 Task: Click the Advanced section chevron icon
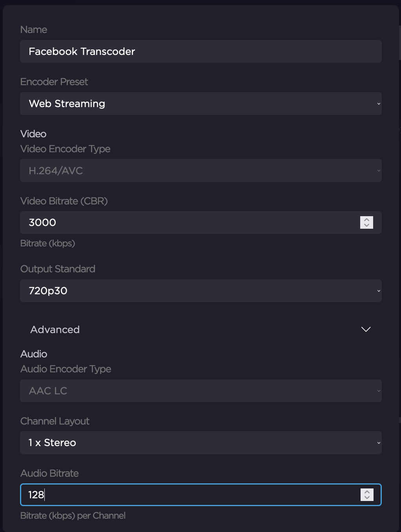tap(366, 329)
